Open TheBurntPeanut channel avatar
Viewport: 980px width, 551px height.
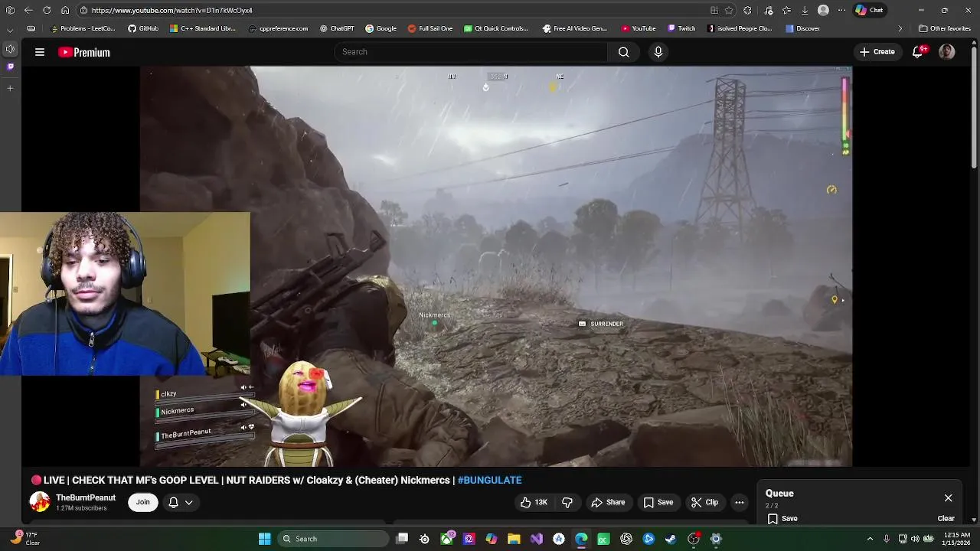click(40, 502)
